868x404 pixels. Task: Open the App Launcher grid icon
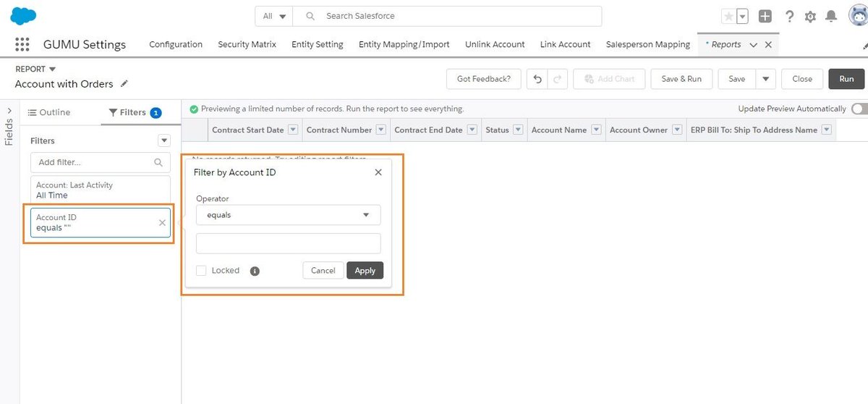point(22,44)
